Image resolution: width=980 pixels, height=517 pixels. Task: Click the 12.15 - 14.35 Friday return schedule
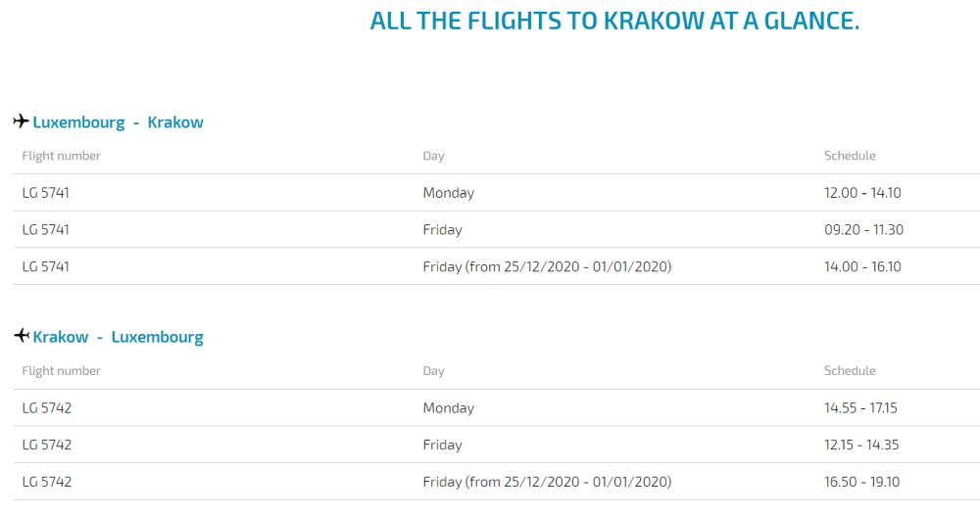click(861, 445)
